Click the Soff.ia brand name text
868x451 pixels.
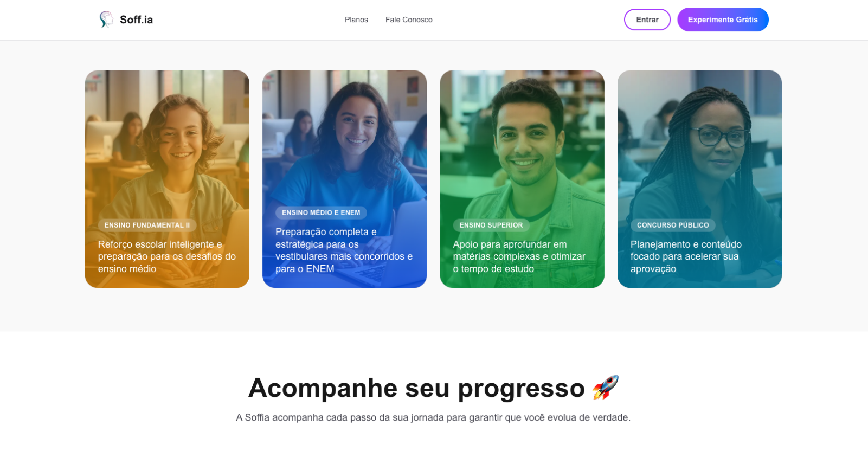coord(136,20)
